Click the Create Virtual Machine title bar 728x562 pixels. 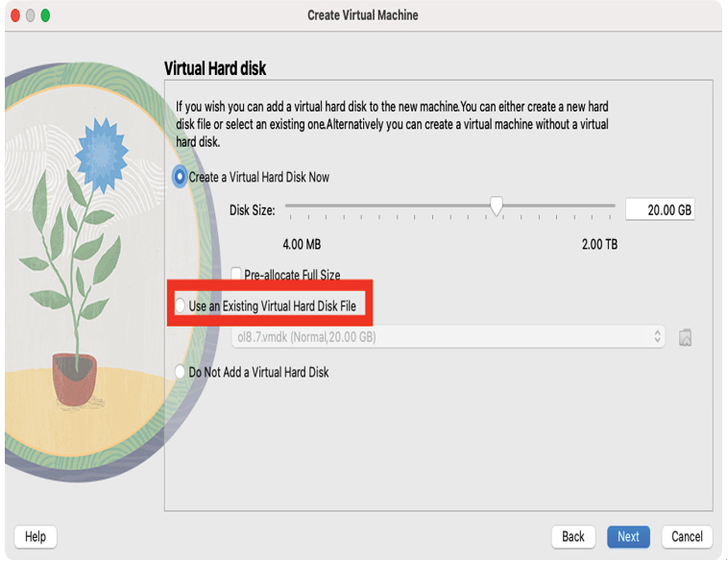363,15
